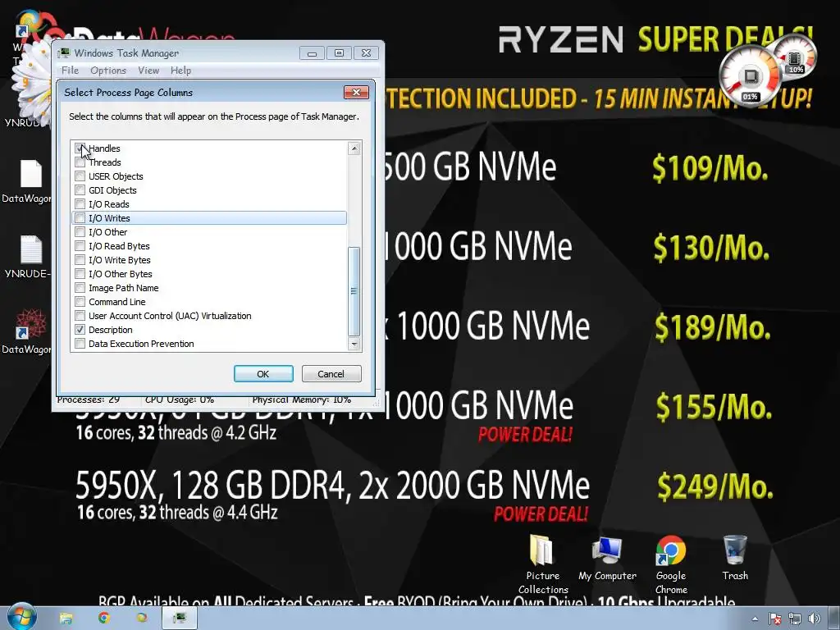Open the Help menu in Task Manager

click(x=180, y=71)
